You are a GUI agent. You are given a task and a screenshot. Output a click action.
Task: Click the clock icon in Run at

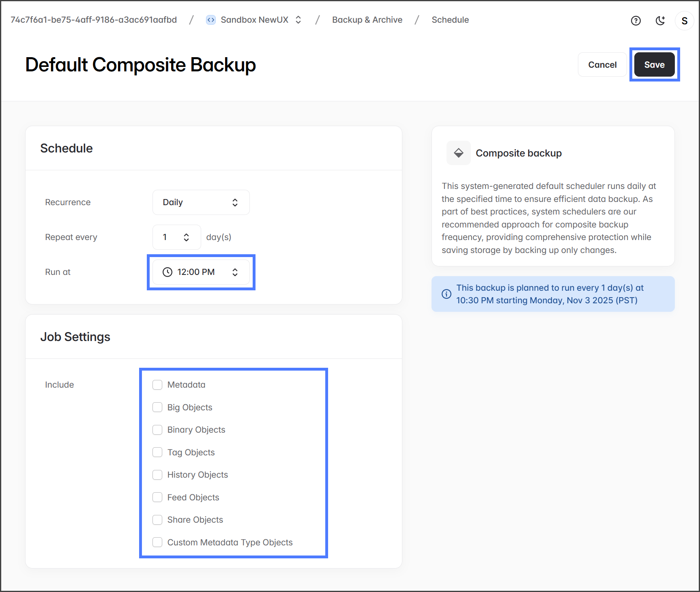tap(167, 272)
